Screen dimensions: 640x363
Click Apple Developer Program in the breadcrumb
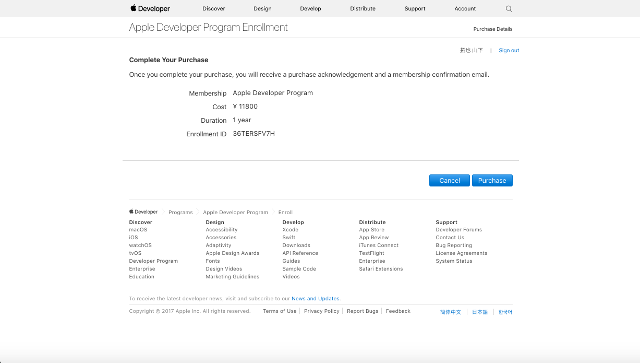236,212
